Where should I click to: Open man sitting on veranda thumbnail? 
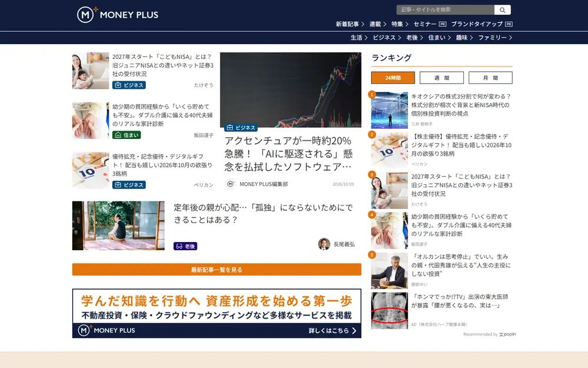(x=119, y=226)
